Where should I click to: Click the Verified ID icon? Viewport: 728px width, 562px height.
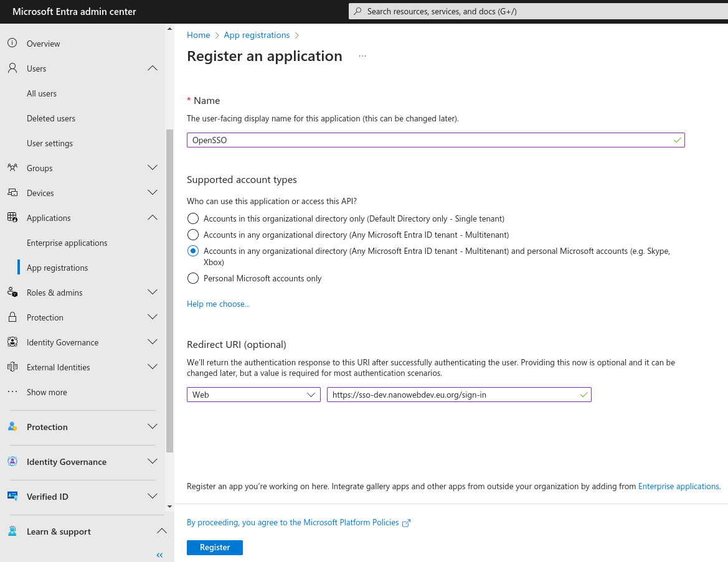12,497
